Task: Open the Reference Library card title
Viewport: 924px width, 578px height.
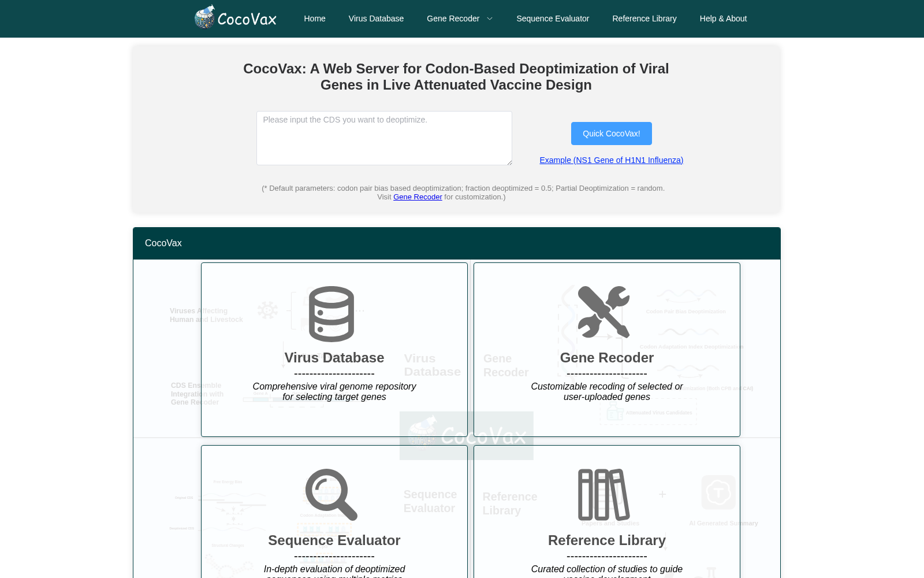Action: (607, 540)
